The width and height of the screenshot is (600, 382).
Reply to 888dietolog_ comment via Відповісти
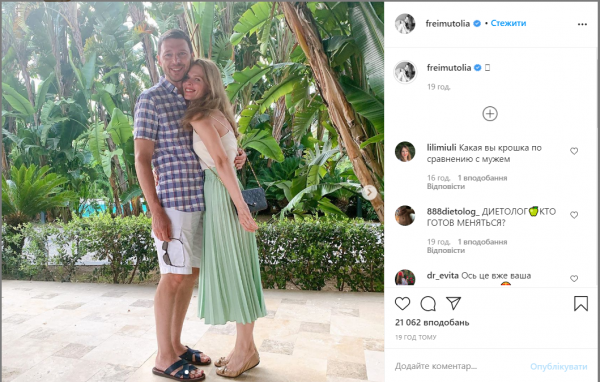coord(446,250)
